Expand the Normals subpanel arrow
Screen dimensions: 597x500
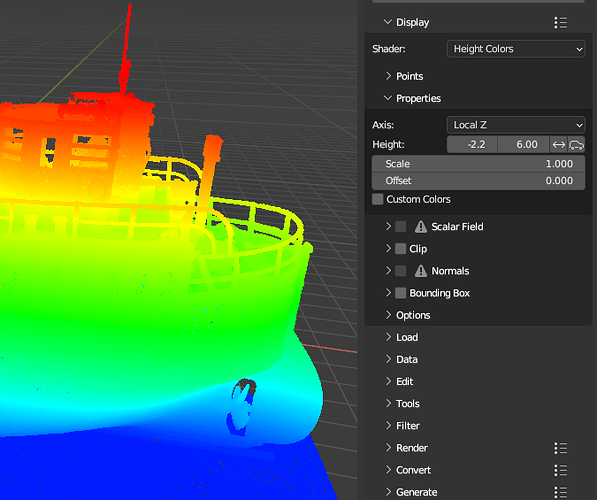(388, 270)
